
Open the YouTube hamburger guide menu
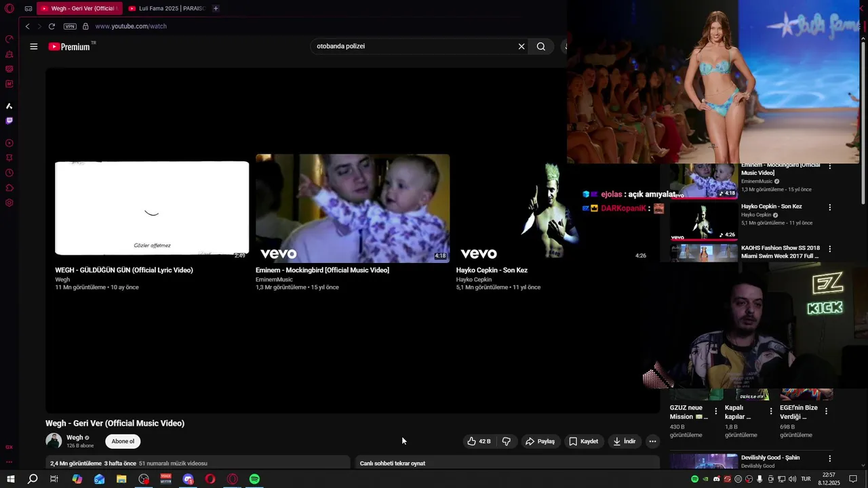point(34,47)
